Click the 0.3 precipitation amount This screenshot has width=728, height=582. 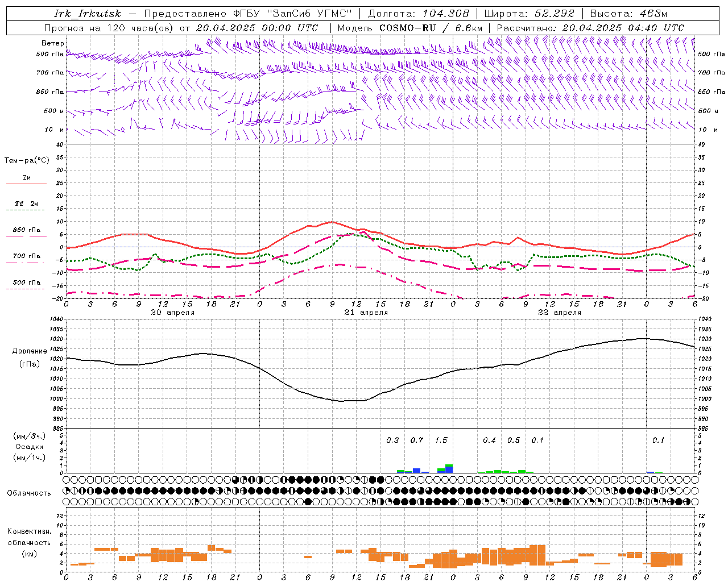pyautogui.click(x=392, y=440)
